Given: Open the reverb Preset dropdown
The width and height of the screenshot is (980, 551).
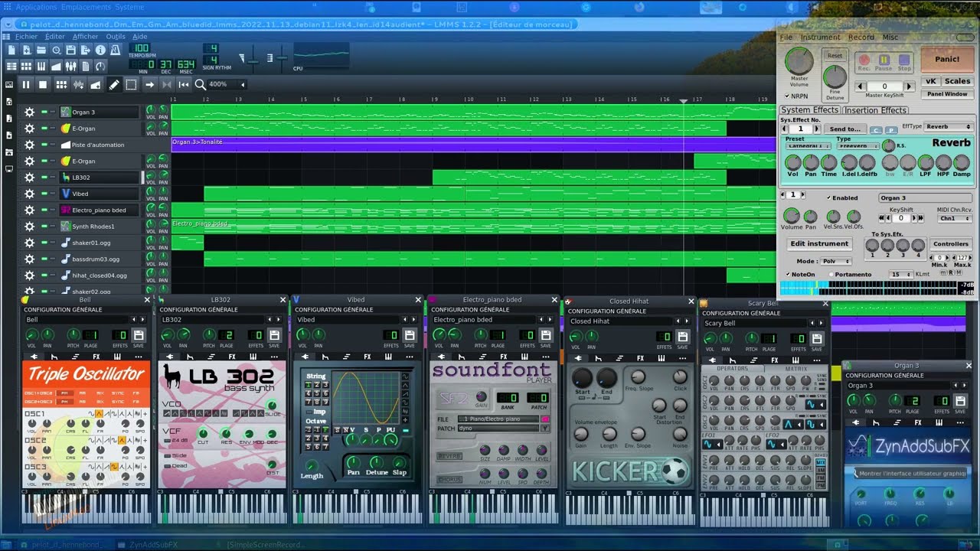Looking at the screenshot, I should pos(808,146).
